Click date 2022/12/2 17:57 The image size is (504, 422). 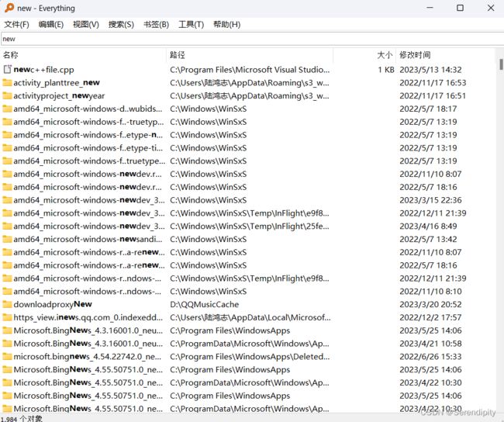click(430, 317)
